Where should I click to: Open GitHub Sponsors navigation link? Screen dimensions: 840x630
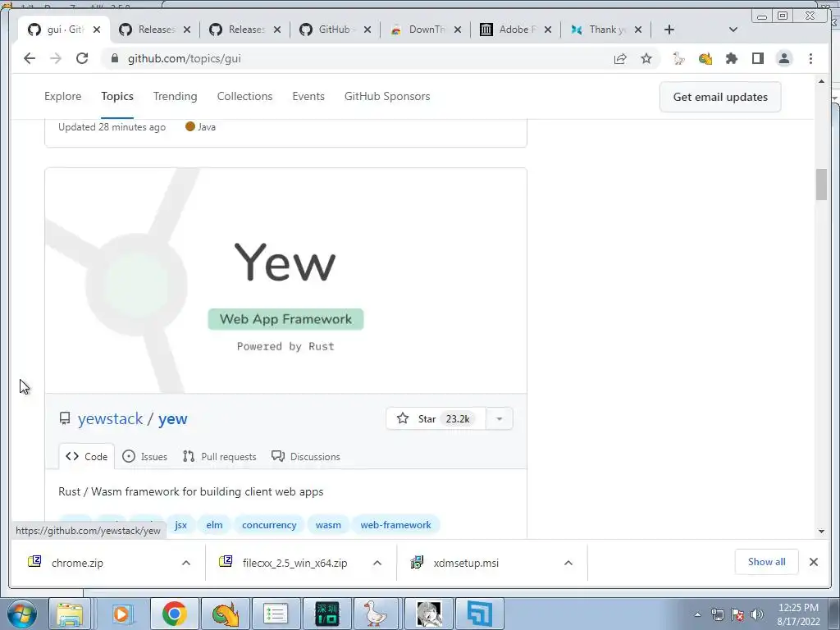[x=387, y=97]
